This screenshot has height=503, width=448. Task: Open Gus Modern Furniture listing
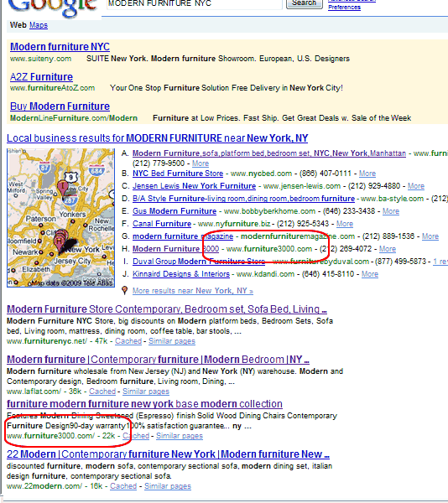(x=175, y=211)
